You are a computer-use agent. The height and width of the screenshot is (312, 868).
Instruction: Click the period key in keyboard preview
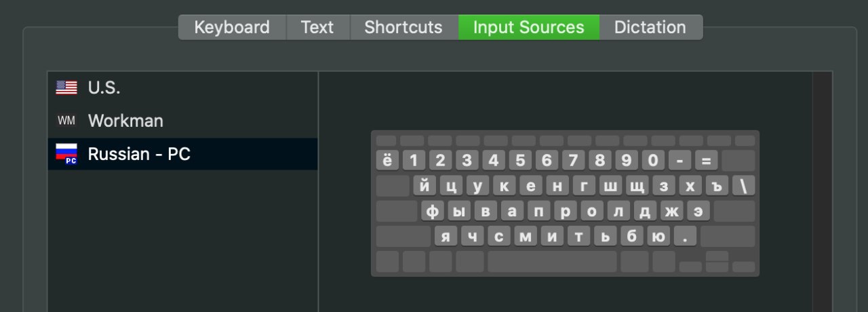coord(685,236)
